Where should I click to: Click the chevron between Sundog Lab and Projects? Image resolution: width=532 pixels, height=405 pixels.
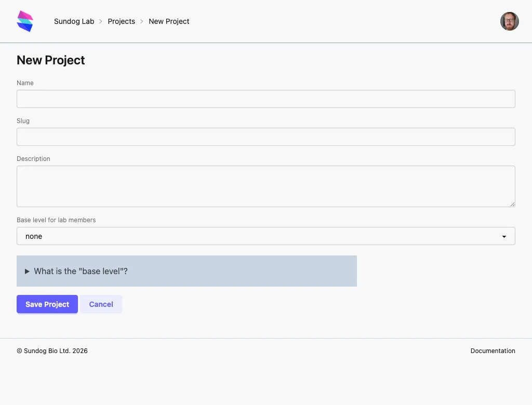pyautogui.click(x=100, y=21)
